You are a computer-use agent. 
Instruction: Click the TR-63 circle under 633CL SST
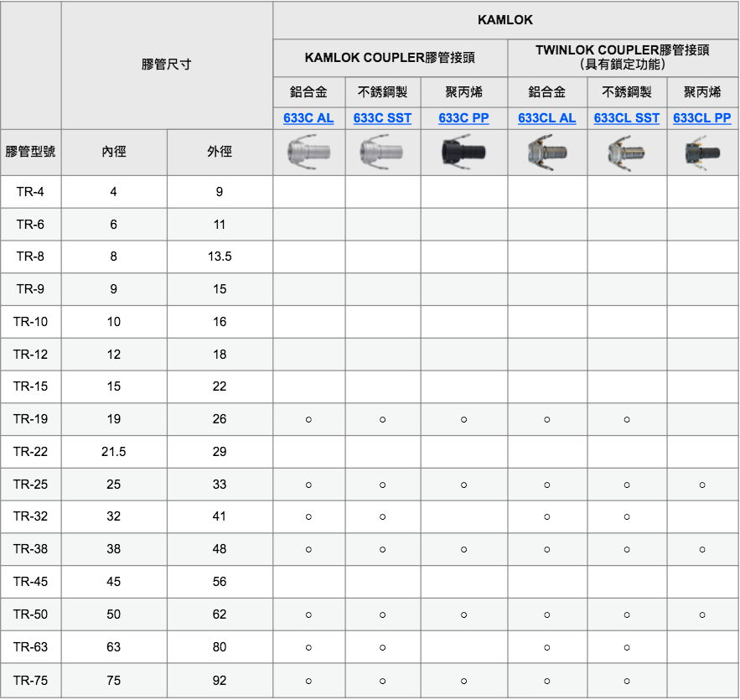point(627,648)
